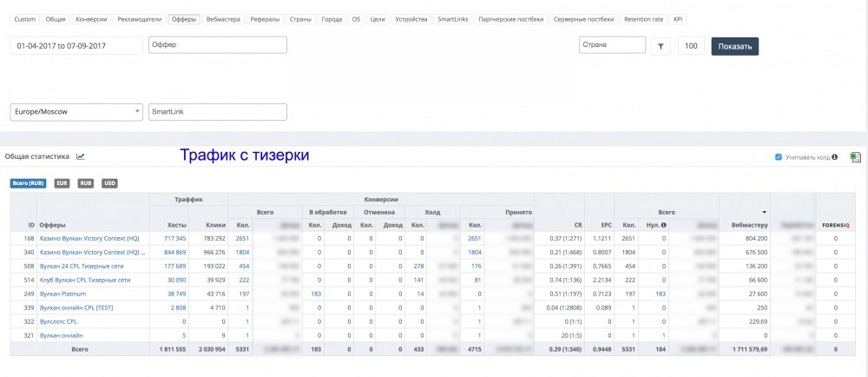Image resolution: width=868 pixels, height=377 pixels.
Task: Open the Устройства tab
Action: 411,19
